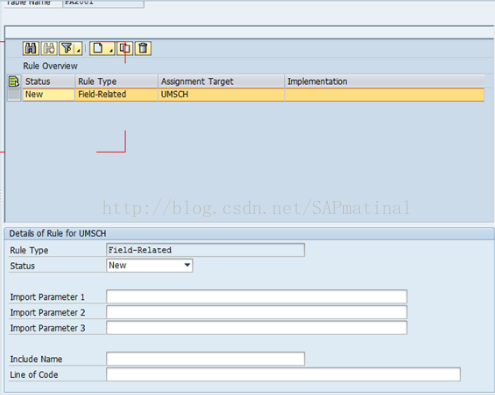The image size is (495, 395).
Task: Click the 'Rule Overview' title text
Action: (50, 66)
